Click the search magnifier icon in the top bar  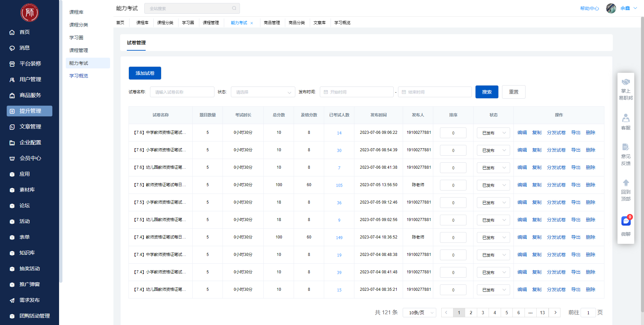click(234, 8)
